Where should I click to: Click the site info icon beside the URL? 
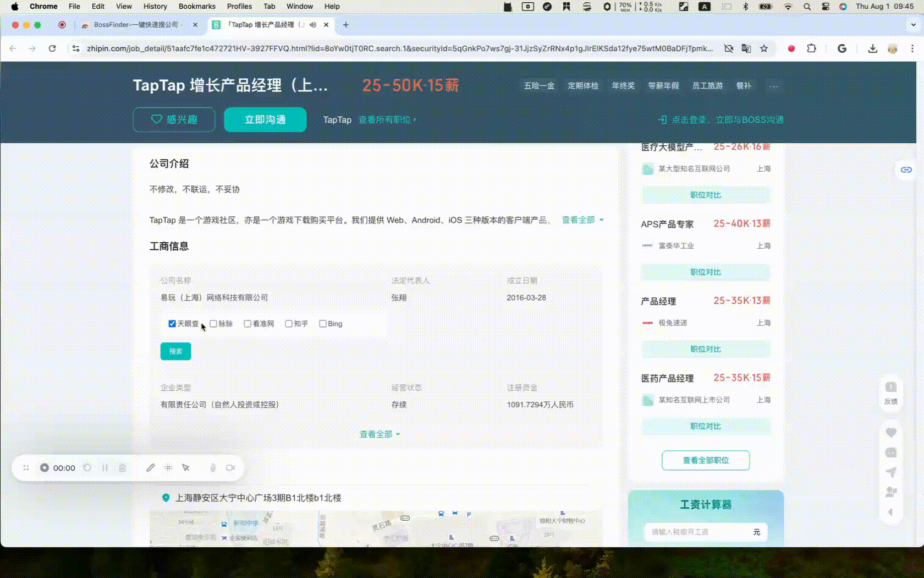tap(76, 48)
